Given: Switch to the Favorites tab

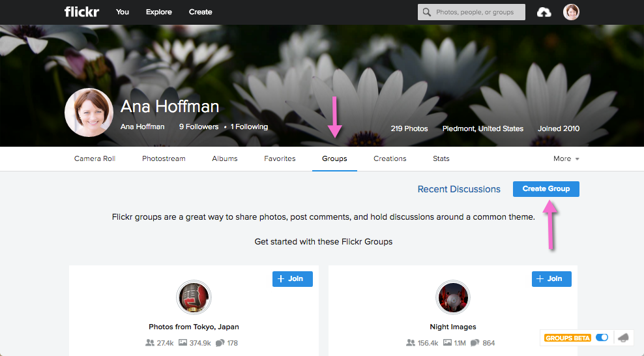Looking at the screenshot, I should 280,158.
